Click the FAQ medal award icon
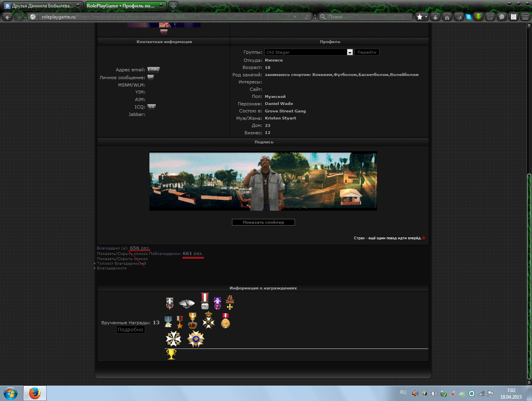532x401 pixels. 205,301
